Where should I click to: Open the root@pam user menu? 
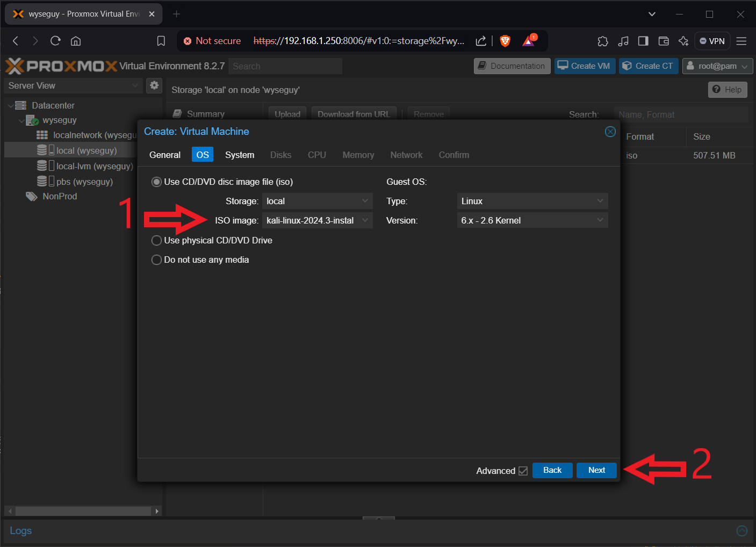pyautogui.click(x=717, y=66)
